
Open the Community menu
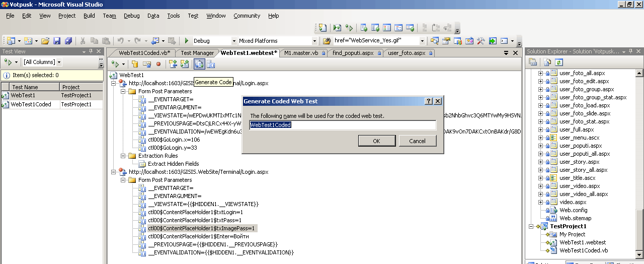pos(247,16)
